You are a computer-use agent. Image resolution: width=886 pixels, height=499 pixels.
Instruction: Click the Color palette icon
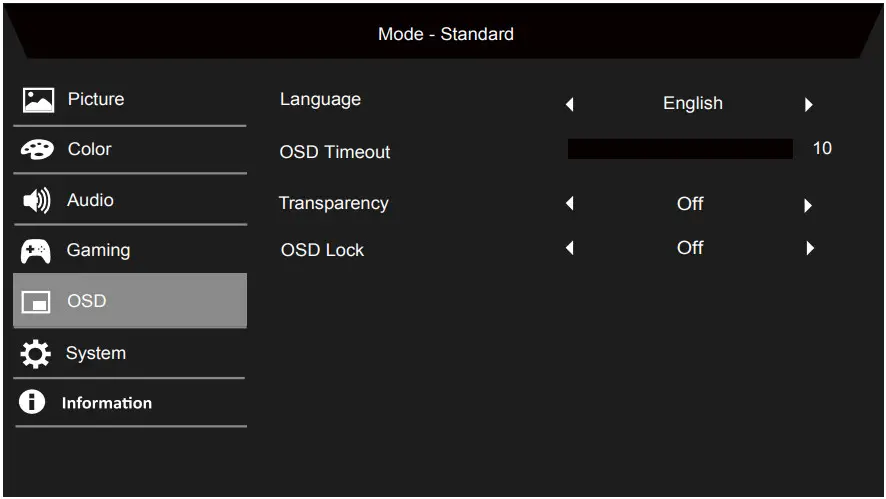click(x=38, y=150)
